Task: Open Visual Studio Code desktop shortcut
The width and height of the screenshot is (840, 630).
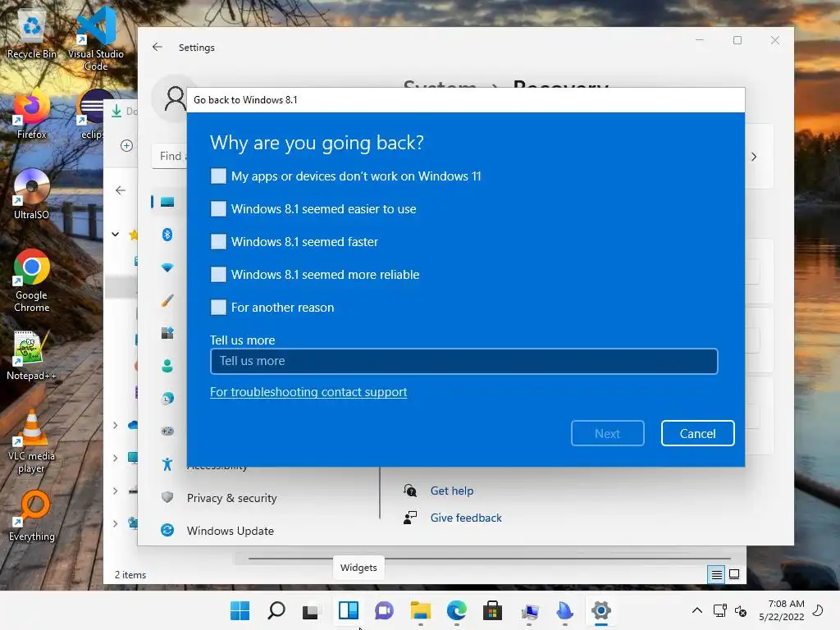Action: point(96,39)
